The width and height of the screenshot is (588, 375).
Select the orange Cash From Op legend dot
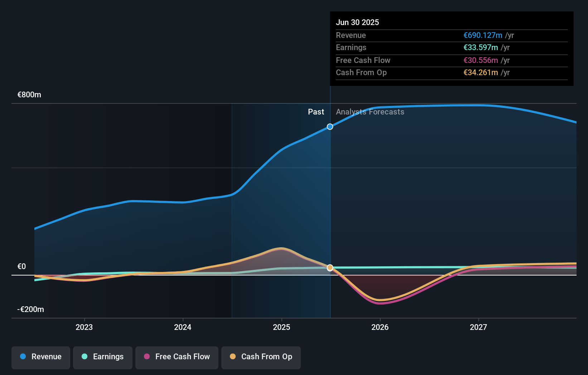coord(233,357)
